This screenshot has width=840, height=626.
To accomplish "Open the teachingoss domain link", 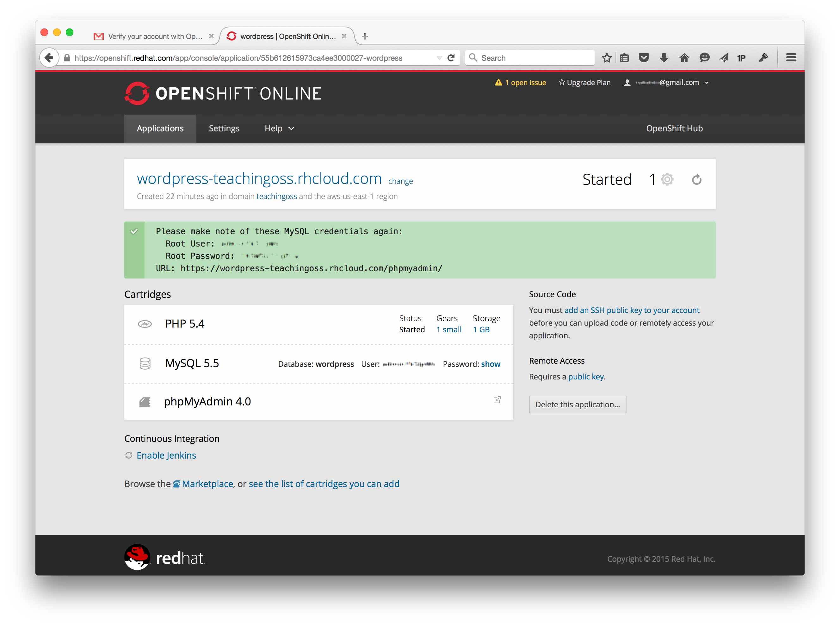I will pyautogui.click(x=276, y=196).
